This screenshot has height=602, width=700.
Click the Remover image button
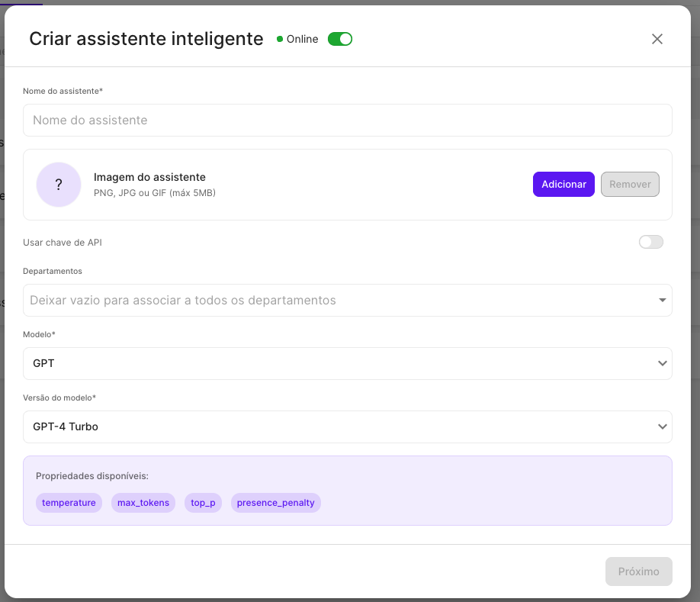click(630, 185)
